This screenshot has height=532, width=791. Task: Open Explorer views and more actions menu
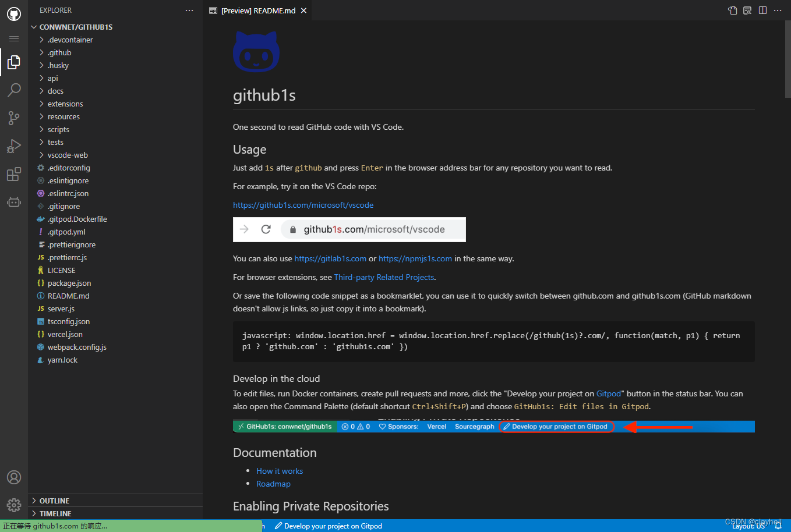click(x=189, y=10)
